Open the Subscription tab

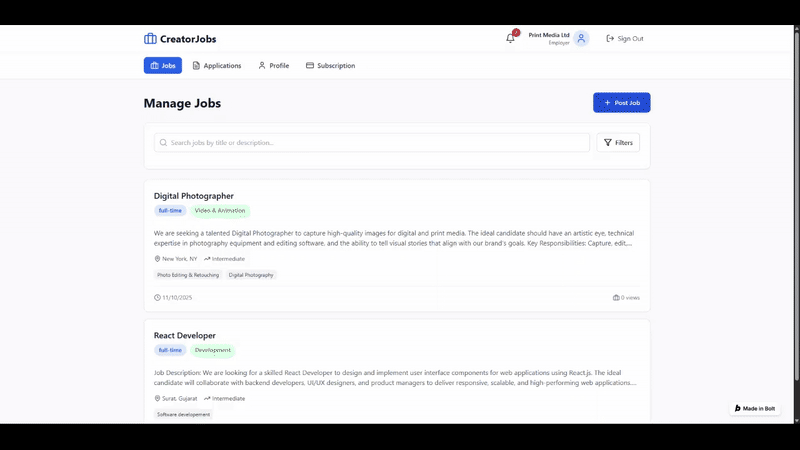[x=331, y=65]
